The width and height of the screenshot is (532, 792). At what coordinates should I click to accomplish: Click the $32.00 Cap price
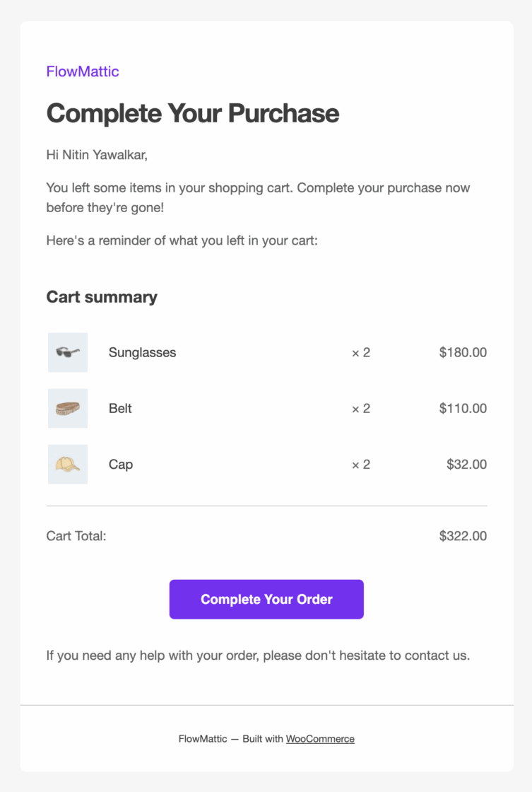(x=466, y=465)
